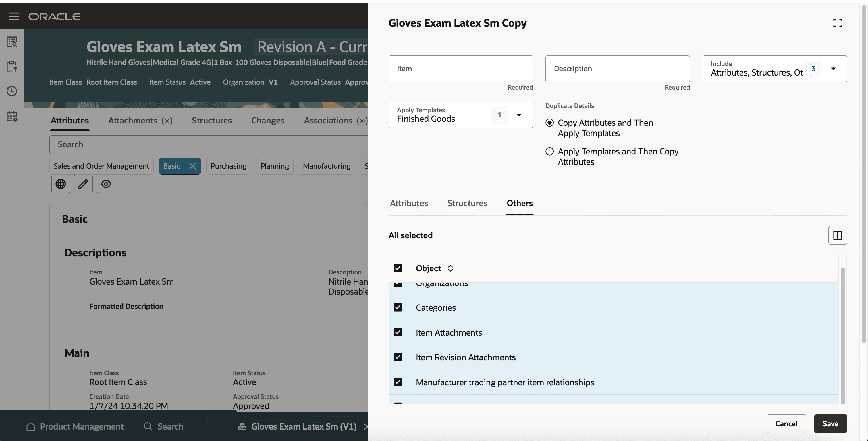This screenshot has height=441, width=868.
Task: Open the hamburger navigation menu
Action: [13, 16]
